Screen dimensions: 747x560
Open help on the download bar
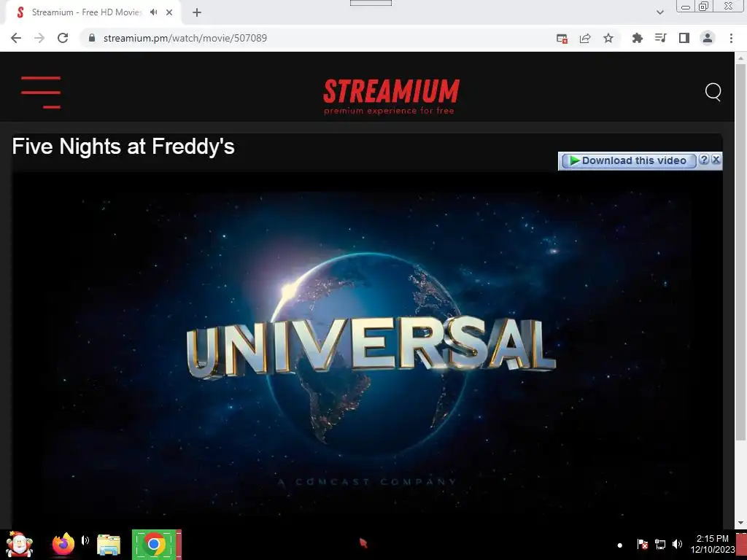[704, 160]
